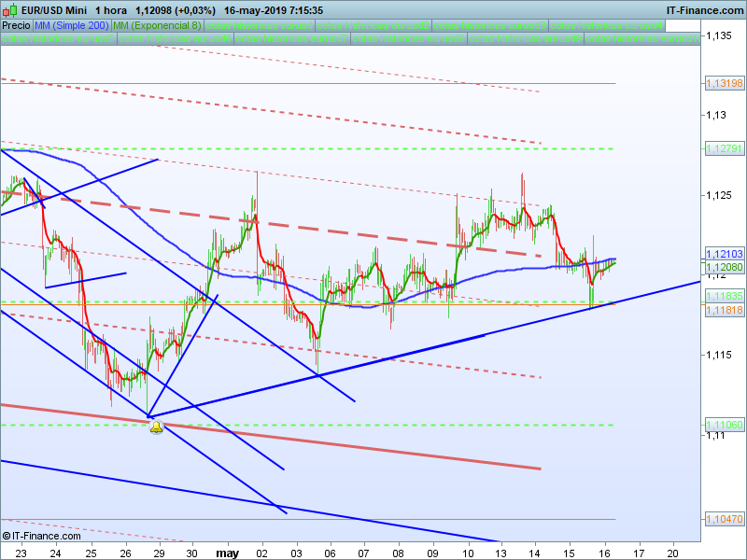This screenshot has width=747, height=560.
Task: Open the cotas historicas eurusd2 label
Action: (x=373, y=25)
